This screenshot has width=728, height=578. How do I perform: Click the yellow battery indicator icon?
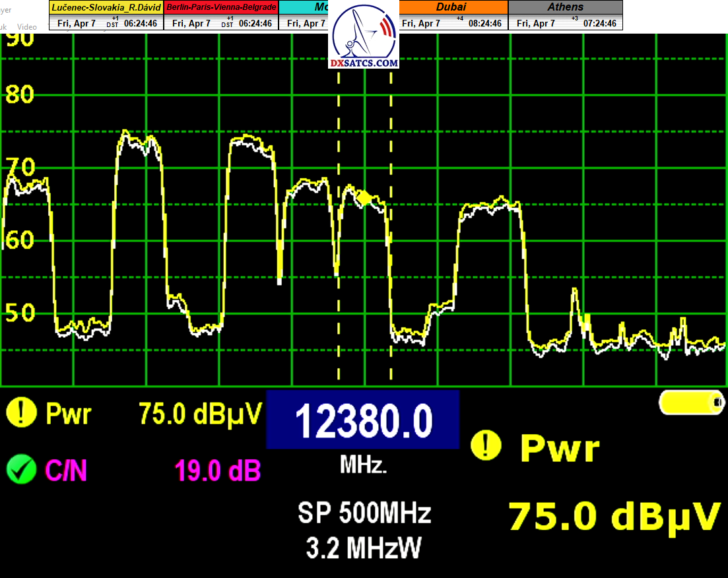[691, 402]
